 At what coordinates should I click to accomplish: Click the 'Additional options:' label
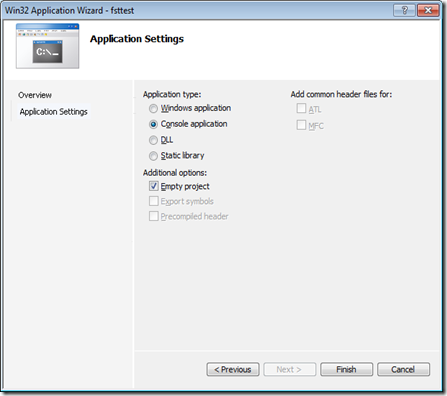pos(175,173)
